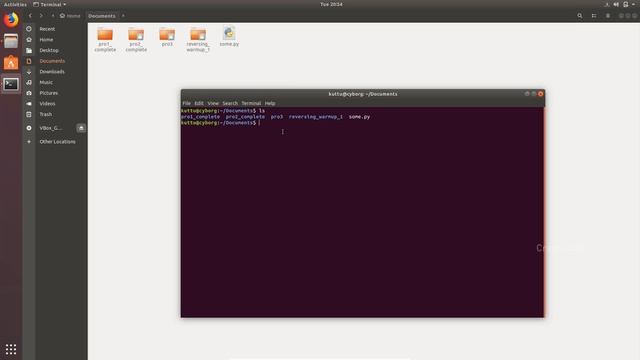Open the VBox_G... disc in sidebar
The width and height of the screenshot is (640, 360).
click(50, 128)
